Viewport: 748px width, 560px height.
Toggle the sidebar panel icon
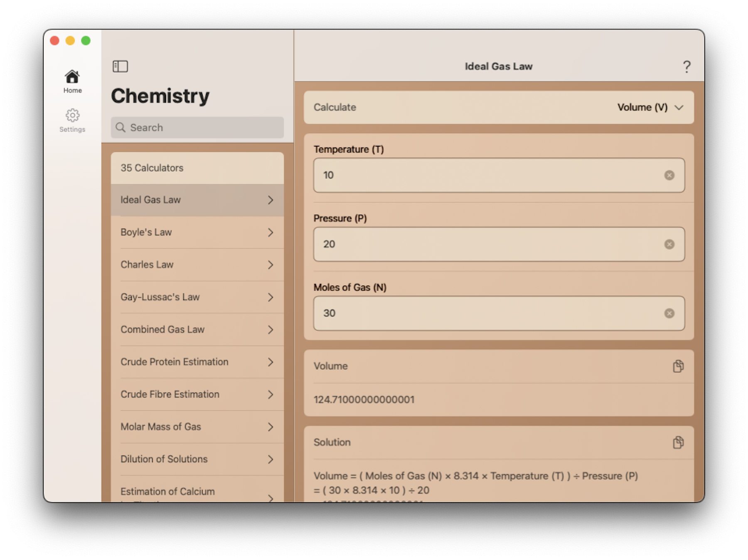coord(121,66)
